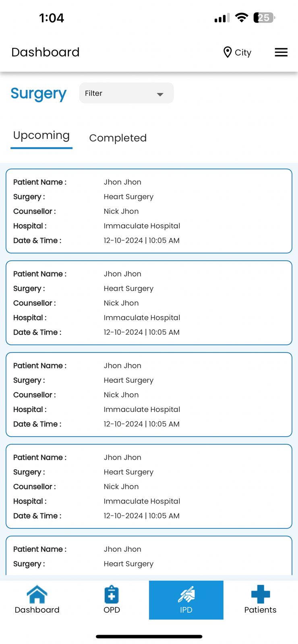Tap the City location label
Image resolution: width=298 pixels, height=644 pixels.
tap(243, 53)
